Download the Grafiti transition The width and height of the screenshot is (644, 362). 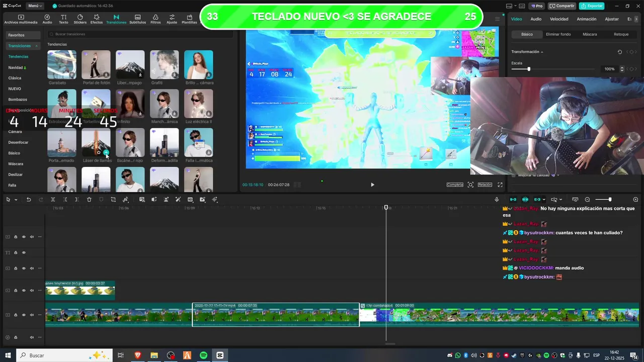(174, 75)
